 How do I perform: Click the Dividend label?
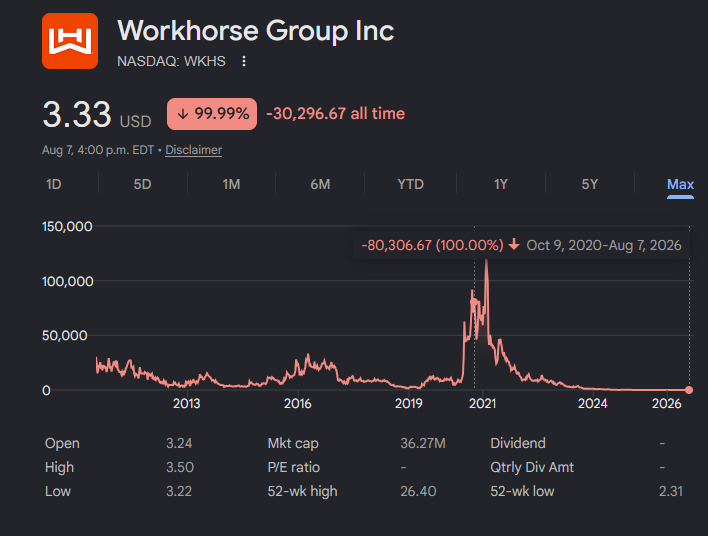(x=518, y=443)
